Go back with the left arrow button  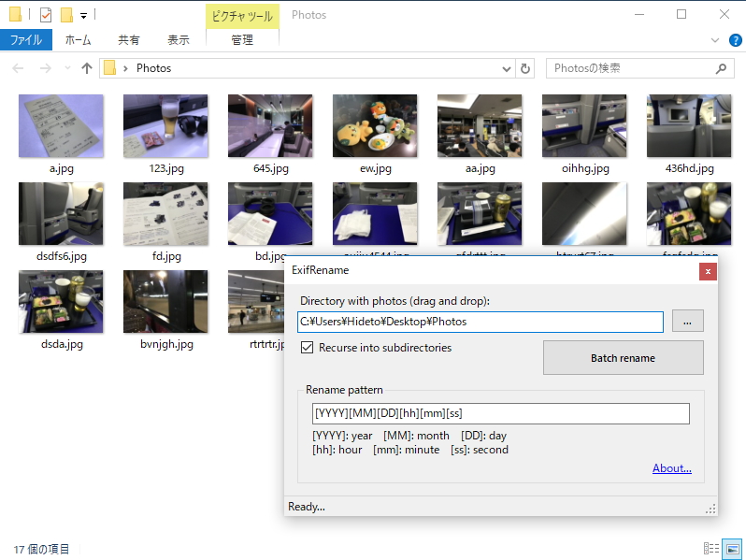18,68
